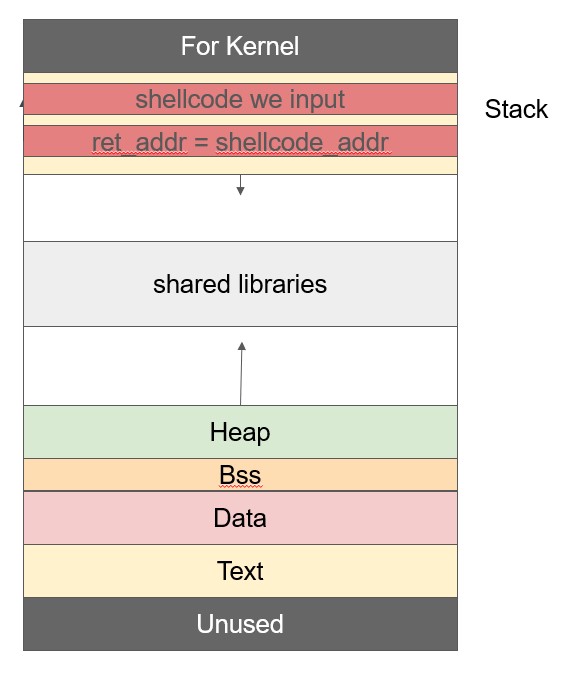The width and height of the screenshot is (570, 679).
Task: Click the word shellcode_addr in red box
Action: click(x=302, y=142)
